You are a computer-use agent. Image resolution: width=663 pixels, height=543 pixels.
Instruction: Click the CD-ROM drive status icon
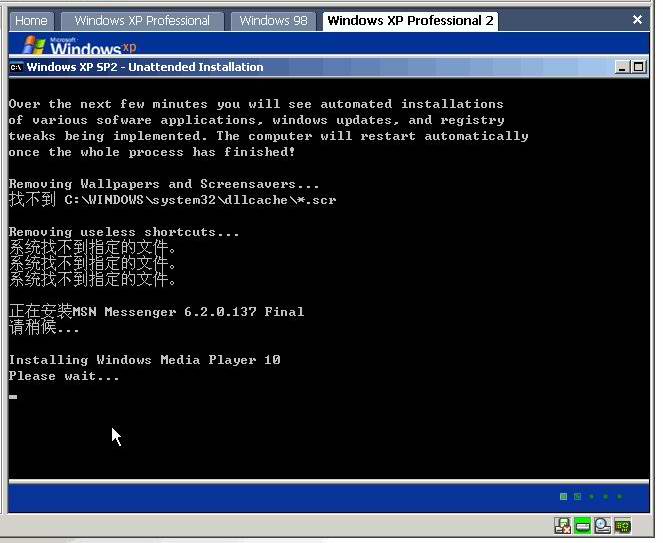(x=603, y=526)
